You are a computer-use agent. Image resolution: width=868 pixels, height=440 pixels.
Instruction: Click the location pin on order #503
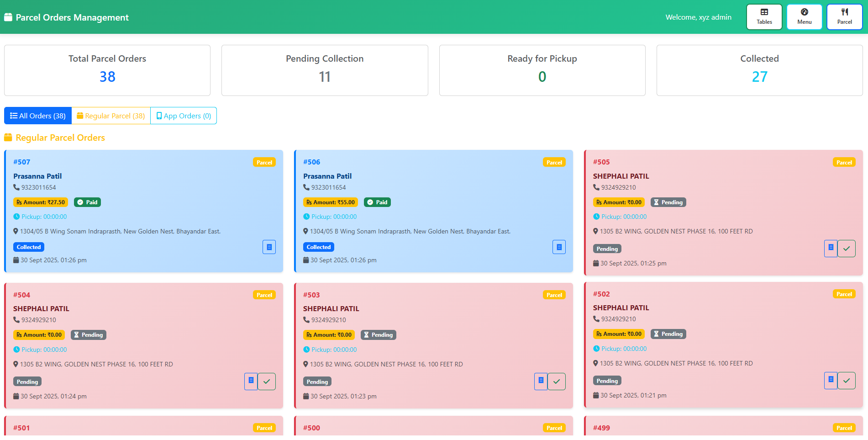point(305,364)
